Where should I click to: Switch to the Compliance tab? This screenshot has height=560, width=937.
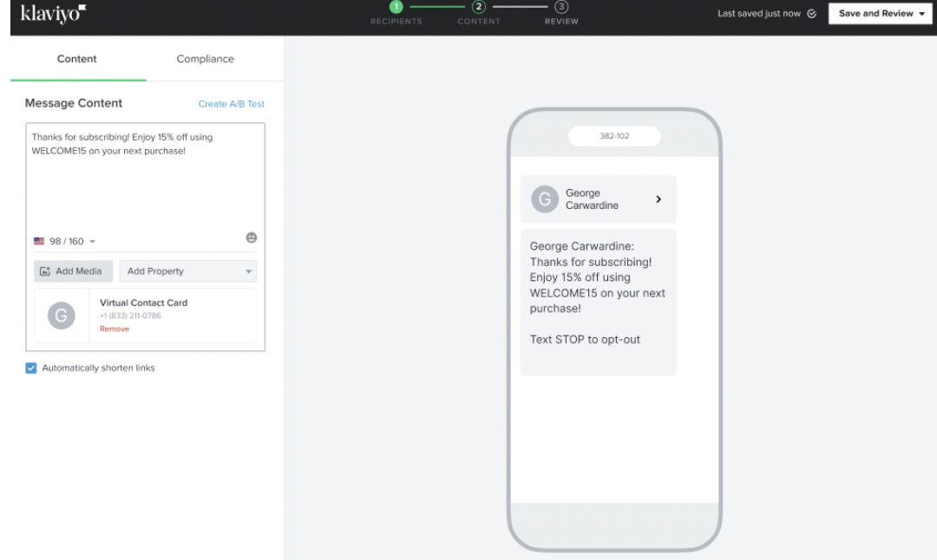[205, 59]
